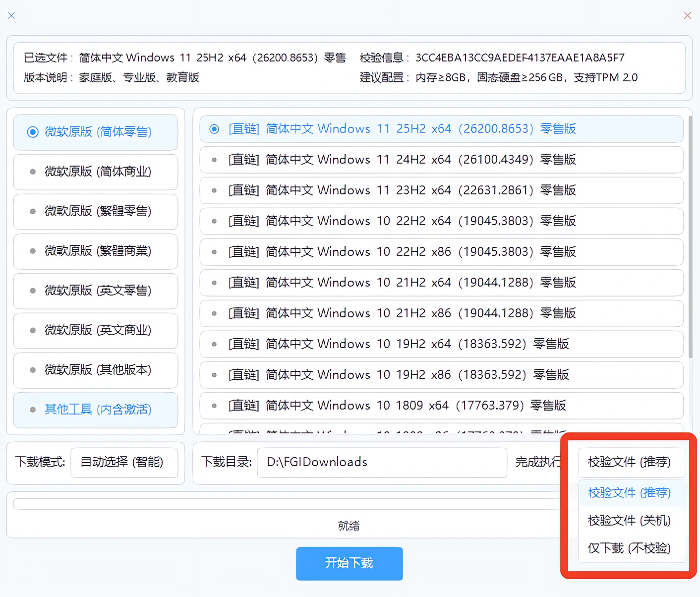Viewport: 700px width, 597px height.
Task: Click the 开始下载 button
Action: [x=350, y=564]
